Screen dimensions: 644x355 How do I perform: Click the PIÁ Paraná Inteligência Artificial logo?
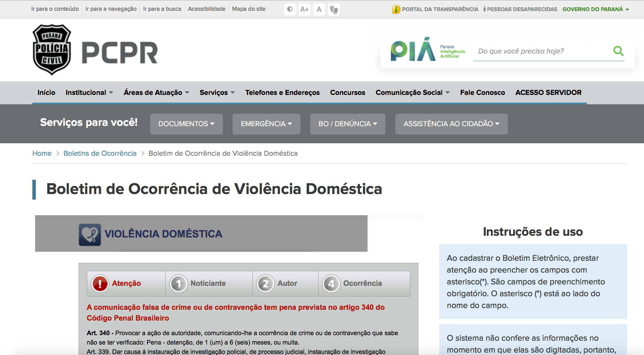pos(428,50)
